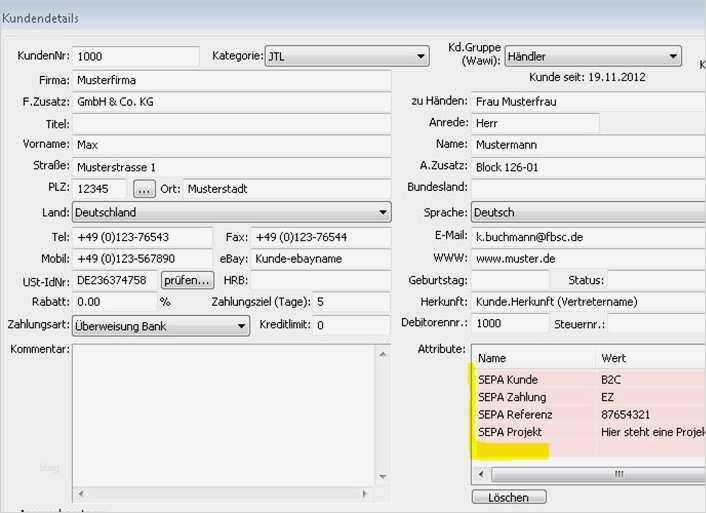Viewport: 706px width, 513px height.
Task: Click the Mobil field +49 (0)123-567890
Action: 142,259
